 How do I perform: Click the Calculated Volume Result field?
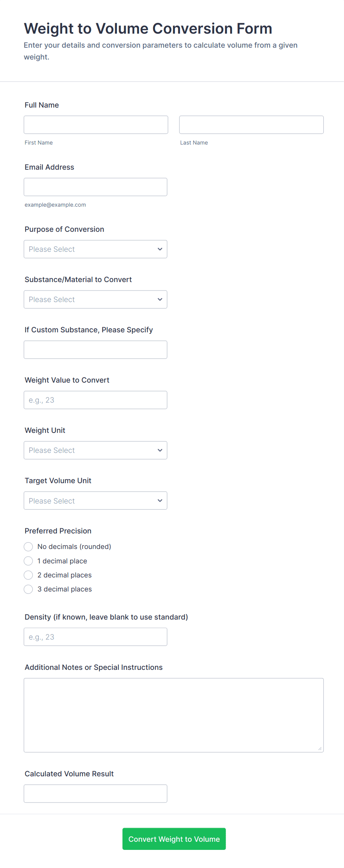[x=95, y=794]
